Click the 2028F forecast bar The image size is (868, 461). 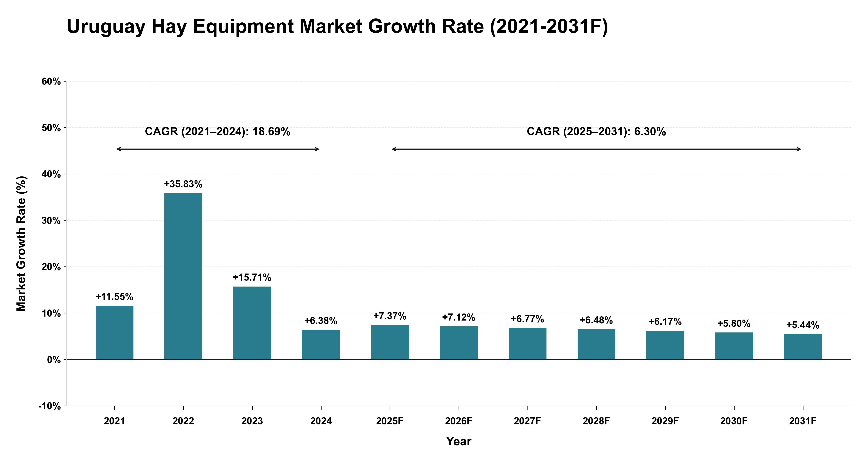click(596, 344)
